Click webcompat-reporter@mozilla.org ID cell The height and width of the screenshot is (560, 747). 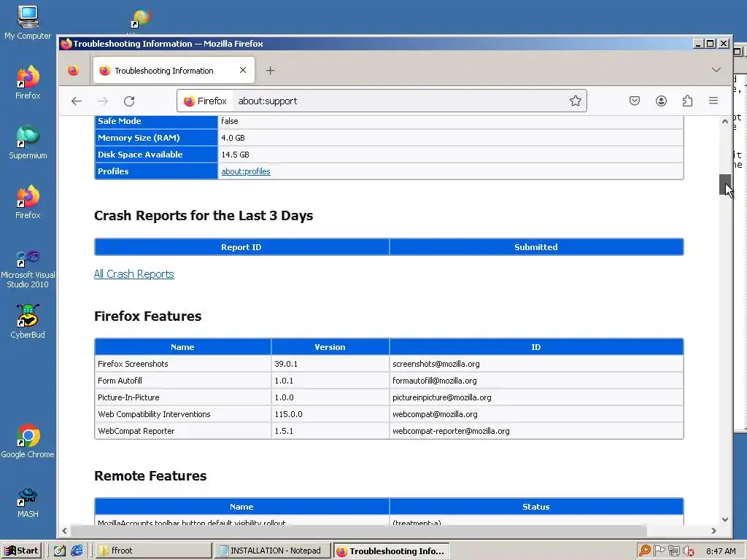pyautogui.click(x=536, y=430)
